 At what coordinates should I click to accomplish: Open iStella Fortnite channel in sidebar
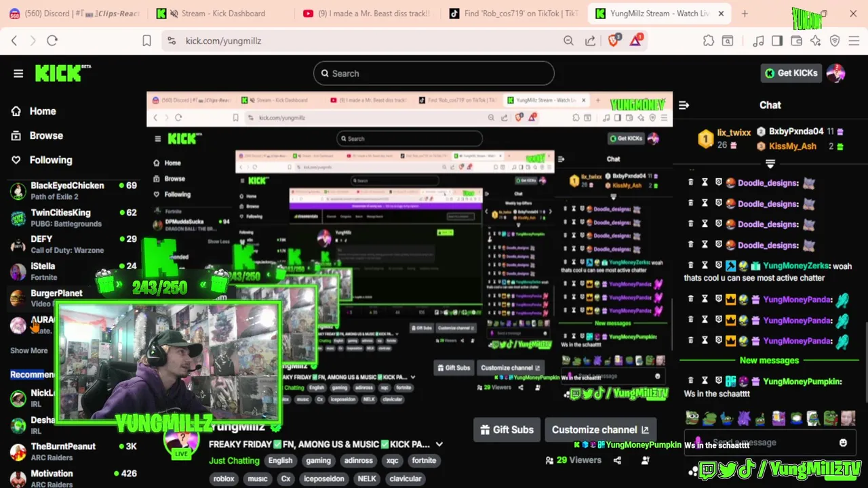[x=73, y=271]
